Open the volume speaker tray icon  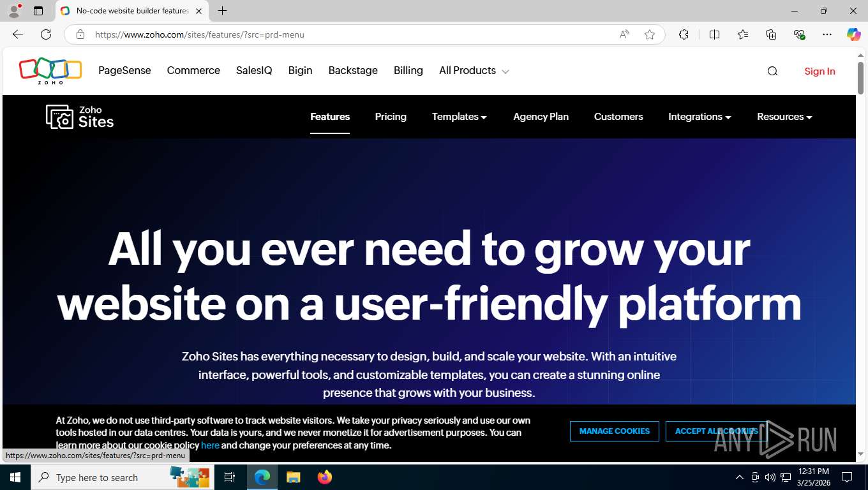770,477
